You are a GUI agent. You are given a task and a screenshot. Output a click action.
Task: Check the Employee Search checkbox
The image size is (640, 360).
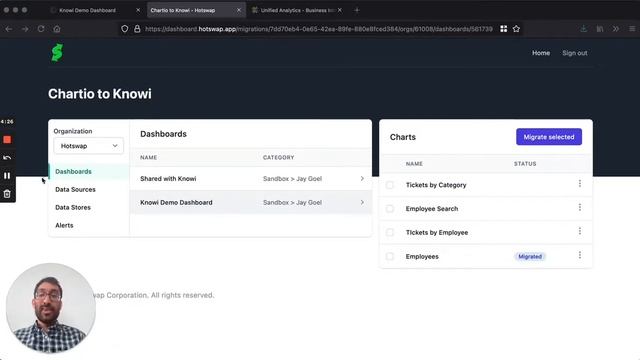pyautogui.click(x=390, y=209)
